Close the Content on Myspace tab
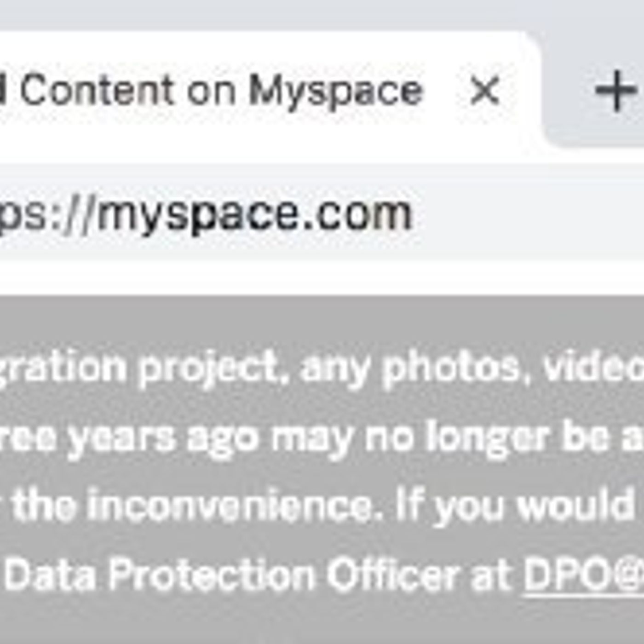This screenshot has width=644, height=644. click(x=484, y=91)
